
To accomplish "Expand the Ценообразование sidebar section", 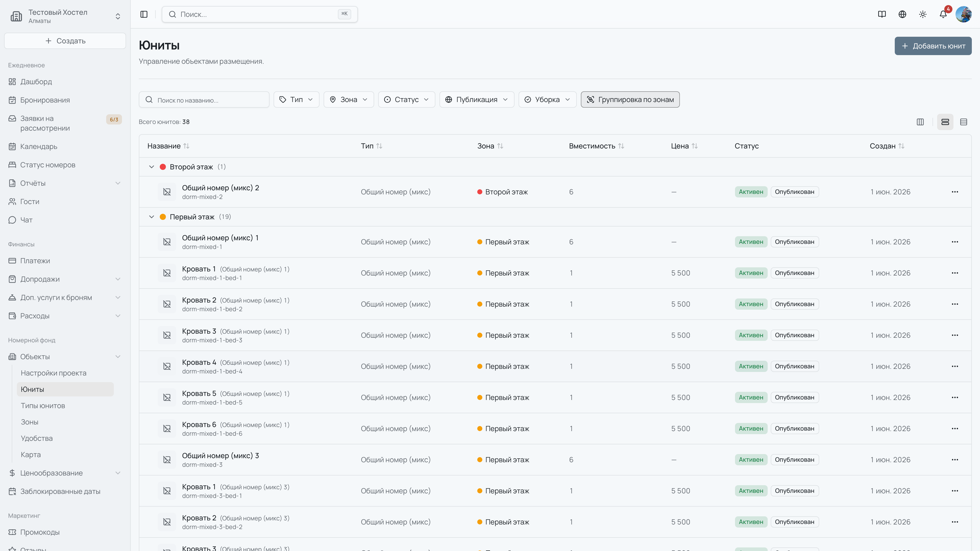I will [65, 473].
